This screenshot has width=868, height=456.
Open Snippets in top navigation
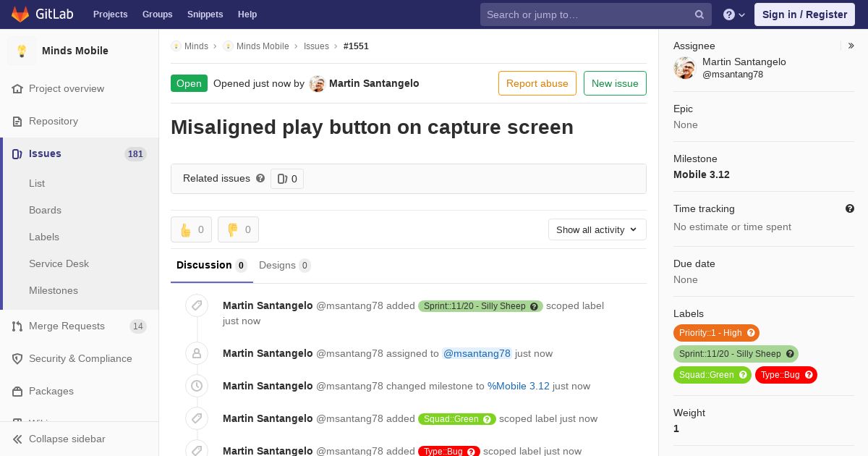[x=205, y=14]
